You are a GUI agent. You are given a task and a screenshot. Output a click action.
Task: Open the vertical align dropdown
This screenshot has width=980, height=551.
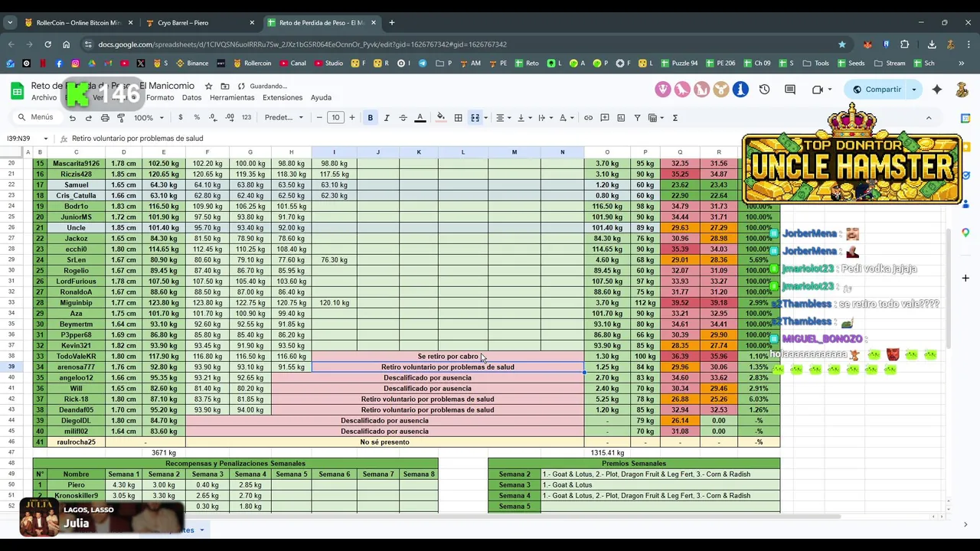click(523, 118)
